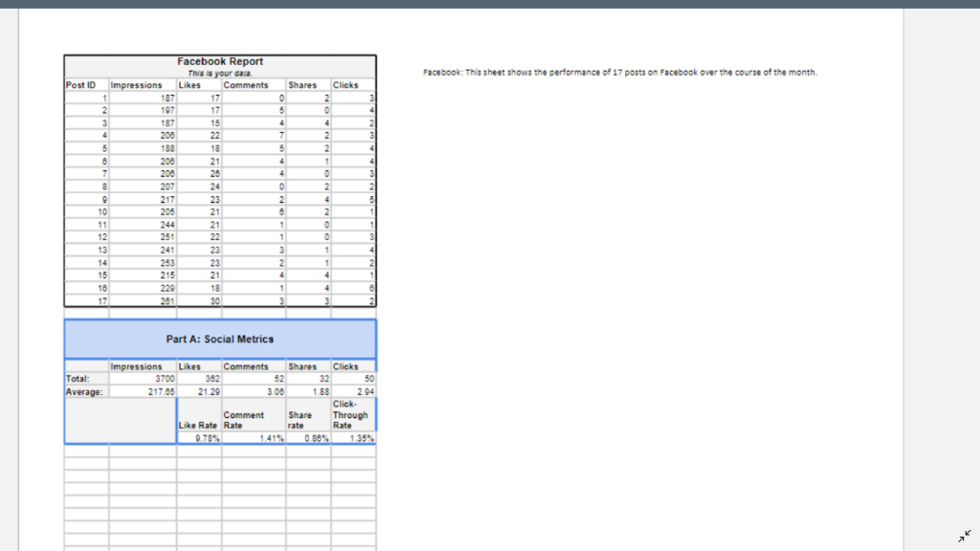Screen dimensions: 980x551
Task: Click 'Shares' header under Part A: Social Metrics
Action: [302, 366]
